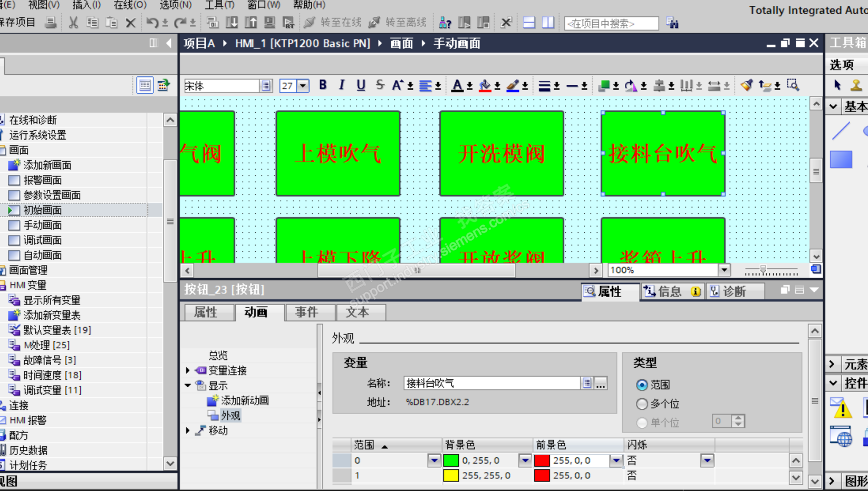Select the pointer tool in toolbox options
The image size is (868, 491).
(837, 85)
